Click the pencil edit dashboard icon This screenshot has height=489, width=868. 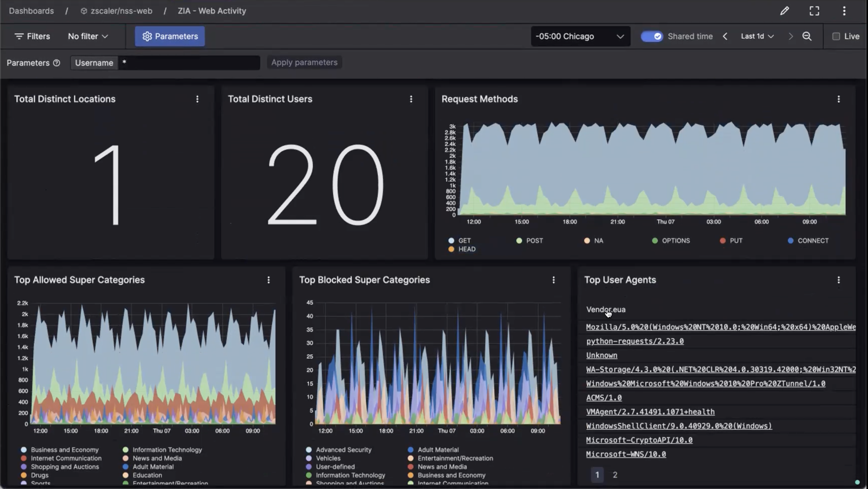(x=784, y=11)
